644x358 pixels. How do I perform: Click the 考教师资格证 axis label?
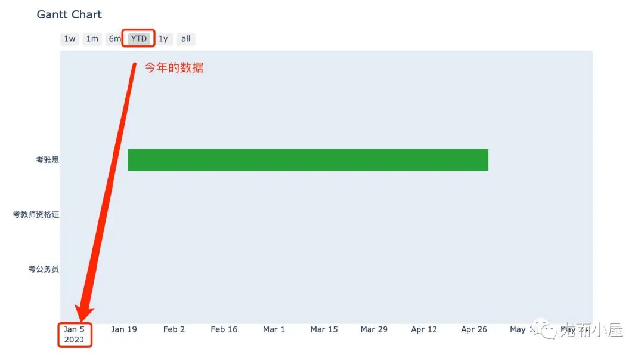[36, 214]
